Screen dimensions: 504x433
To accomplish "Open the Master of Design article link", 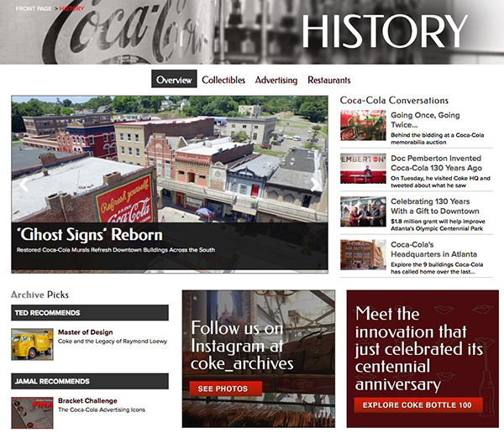I will (x=86, y=332).
